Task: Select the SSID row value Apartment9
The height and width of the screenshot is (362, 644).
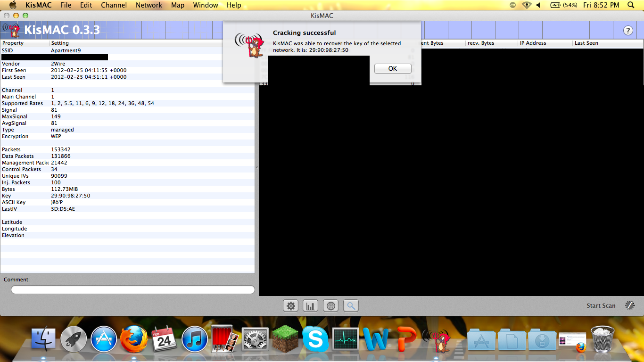Action: pos(66,50)
